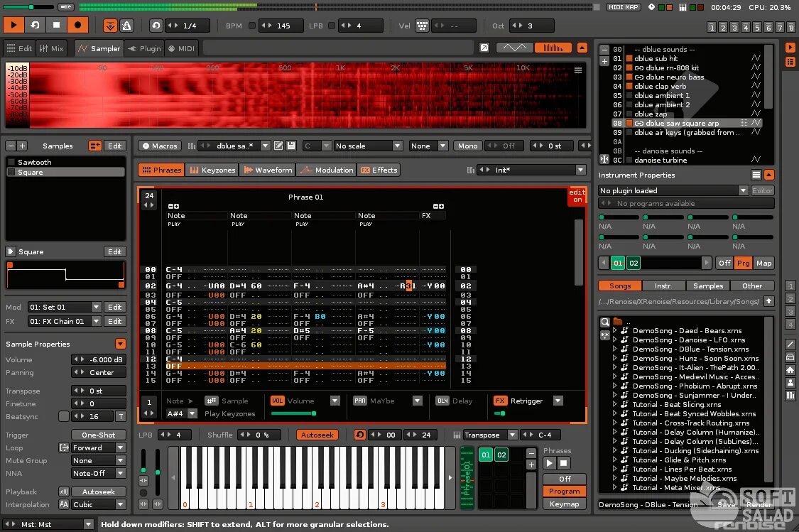Image resolution: width=799 pixels, height=532 pixels.
Task: Open the FX Chain 01 dropdown
Action: 64,322
